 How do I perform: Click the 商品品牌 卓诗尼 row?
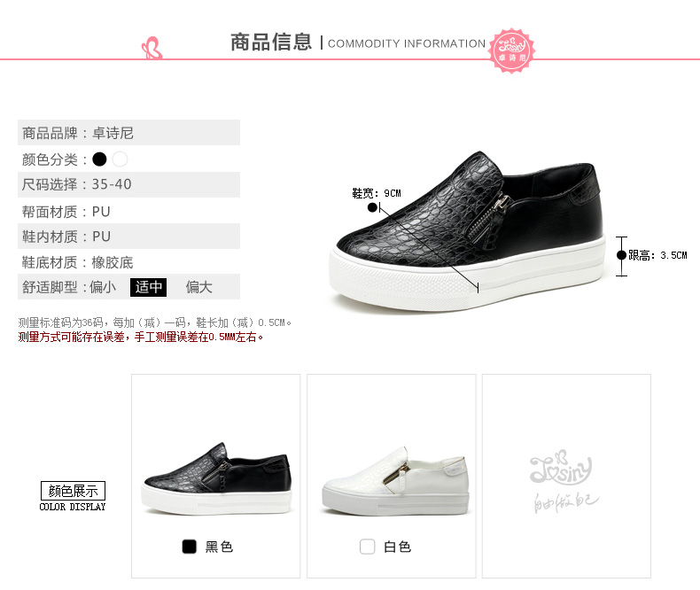[128, 133]
